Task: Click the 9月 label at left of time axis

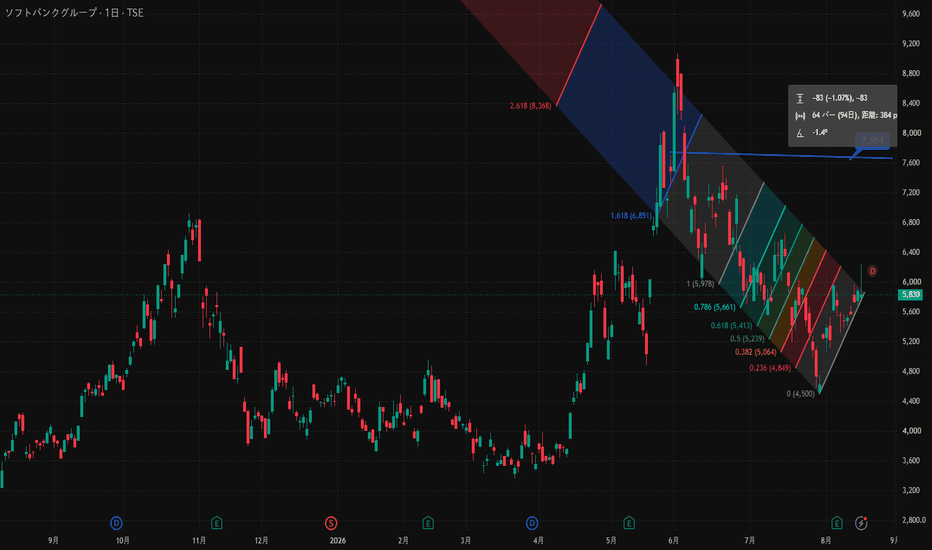Action: click(53, 540)
